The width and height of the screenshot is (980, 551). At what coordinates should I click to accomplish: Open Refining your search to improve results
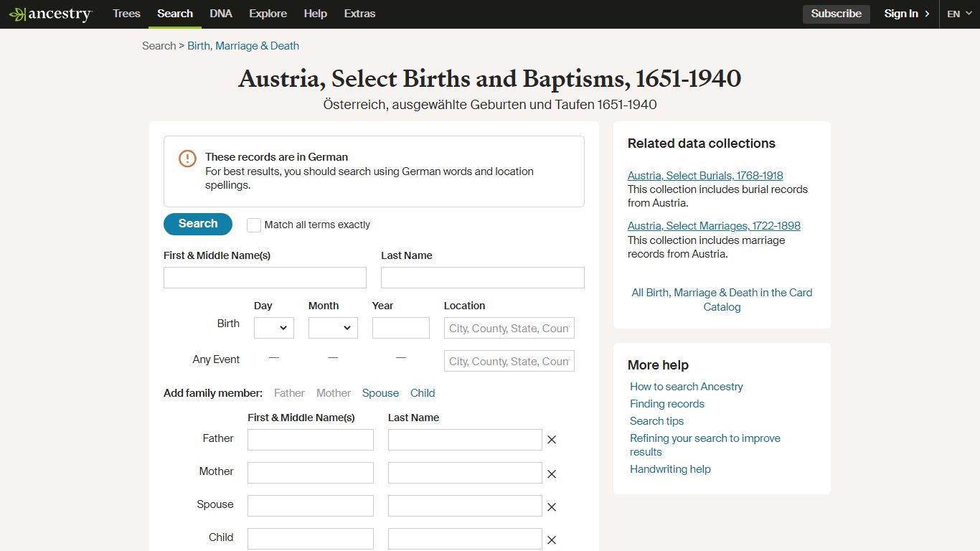pos(705,445)
